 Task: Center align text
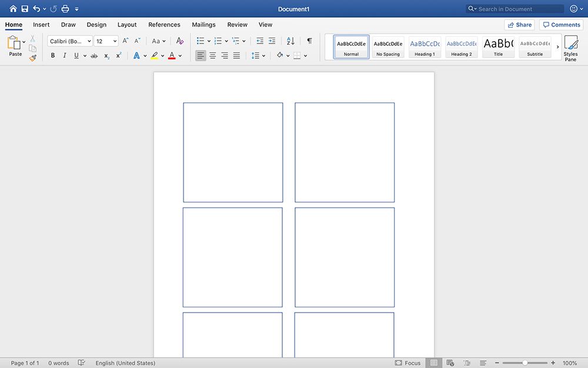pyautogui.click(x=213, y=55)
